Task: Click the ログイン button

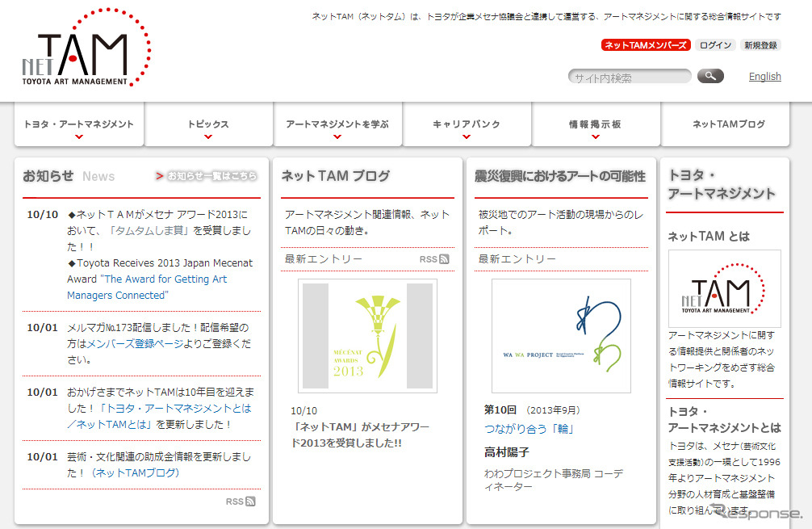Action: [x=715, y=45]
